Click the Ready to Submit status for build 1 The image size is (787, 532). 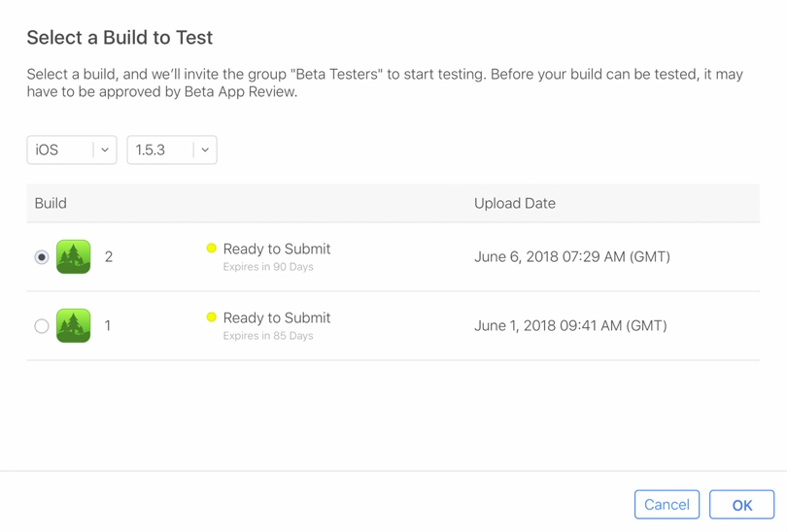click(277, 318)
